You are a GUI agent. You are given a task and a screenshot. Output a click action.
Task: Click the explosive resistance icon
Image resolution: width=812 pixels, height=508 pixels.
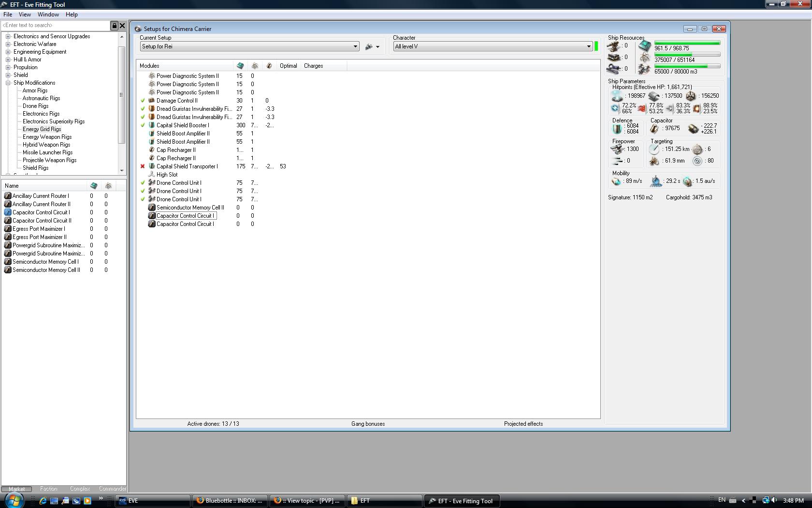pyautogui.click(x=696, y=108)
